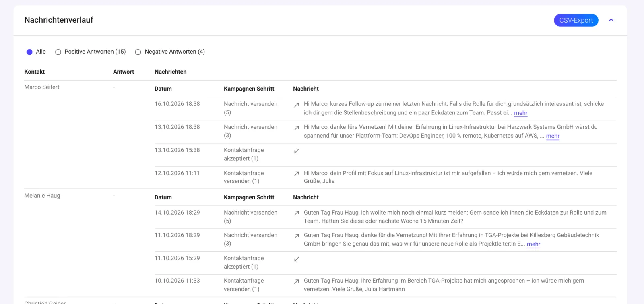Viewport: 644px width, 304px height.
Task: Click outgoing arrow icon for 11.10.2026 18:29 message
Action: coord(297,236)
